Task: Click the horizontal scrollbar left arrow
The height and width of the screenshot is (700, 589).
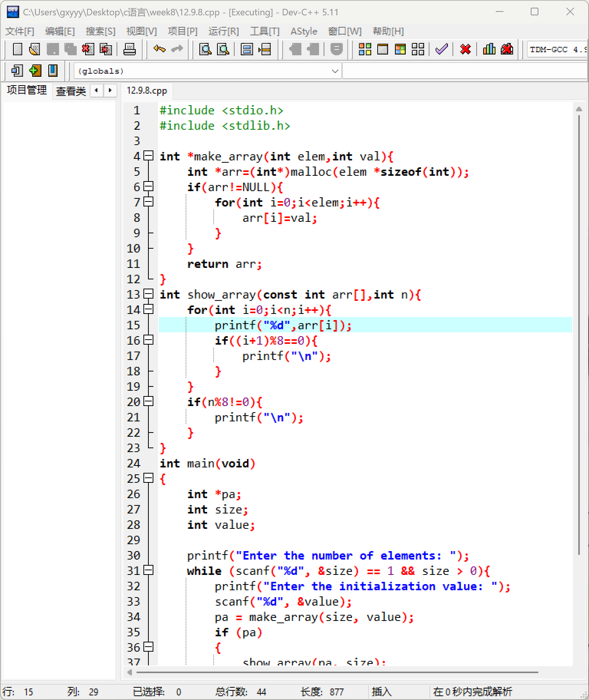Action: pos(130,672)
